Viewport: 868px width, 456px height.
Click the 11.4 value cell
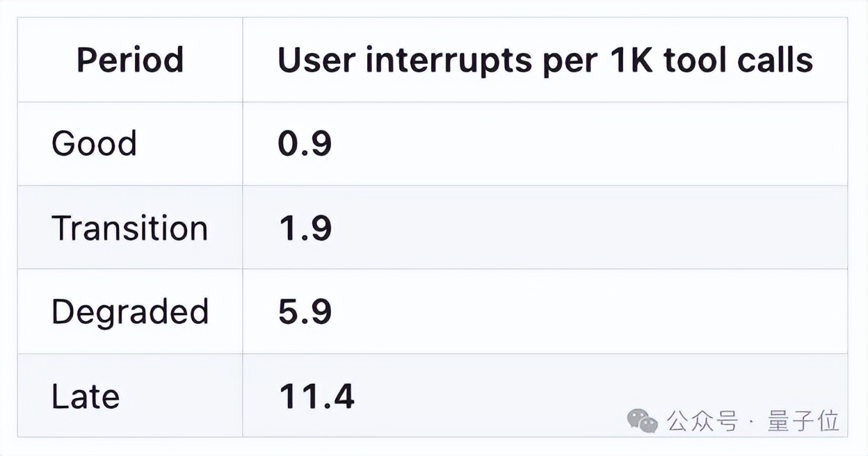(x=316, y=396)
